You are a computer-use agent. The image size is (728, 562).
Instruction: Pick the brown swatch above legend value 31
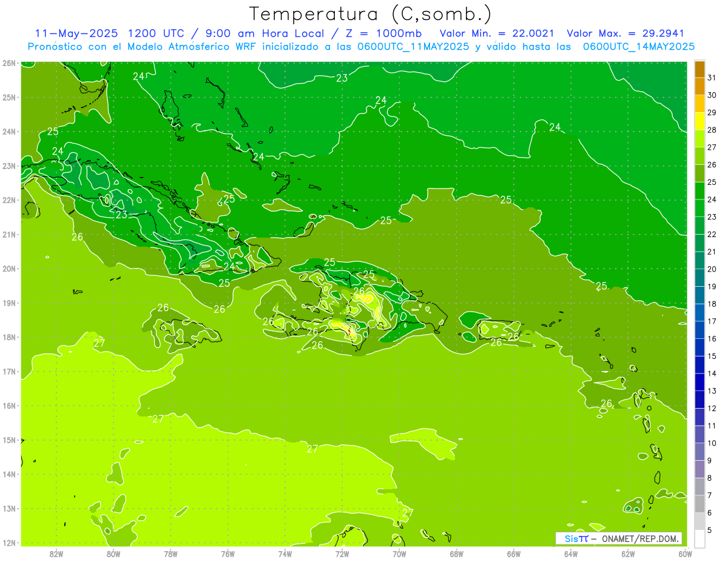click(699, 69)
